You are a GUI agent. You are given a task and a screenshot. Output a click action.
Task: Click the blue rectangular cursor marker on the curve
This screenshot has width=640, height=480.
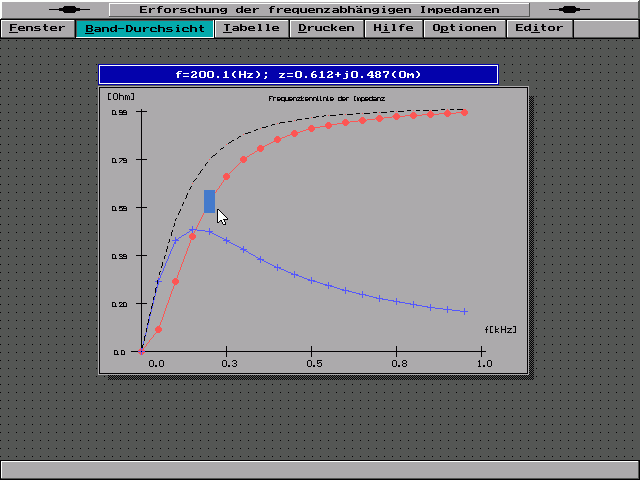209,201
